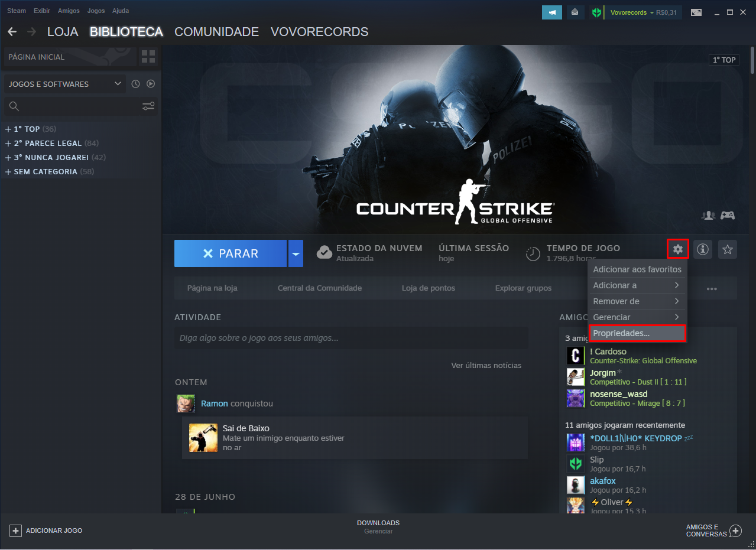Screen dimensions: 756x550
Task: Open friends chat plus icon
Action: [735, 531]
